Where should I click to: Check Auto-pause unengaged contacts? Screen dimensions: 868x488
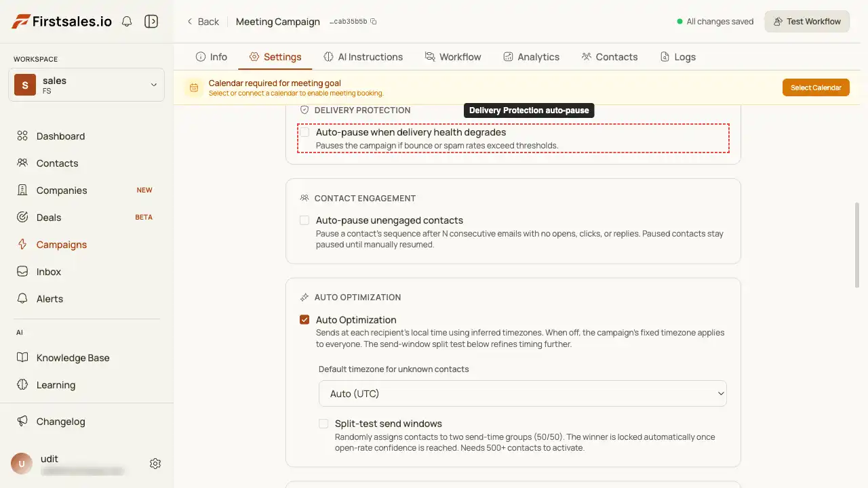click(304, 220)
